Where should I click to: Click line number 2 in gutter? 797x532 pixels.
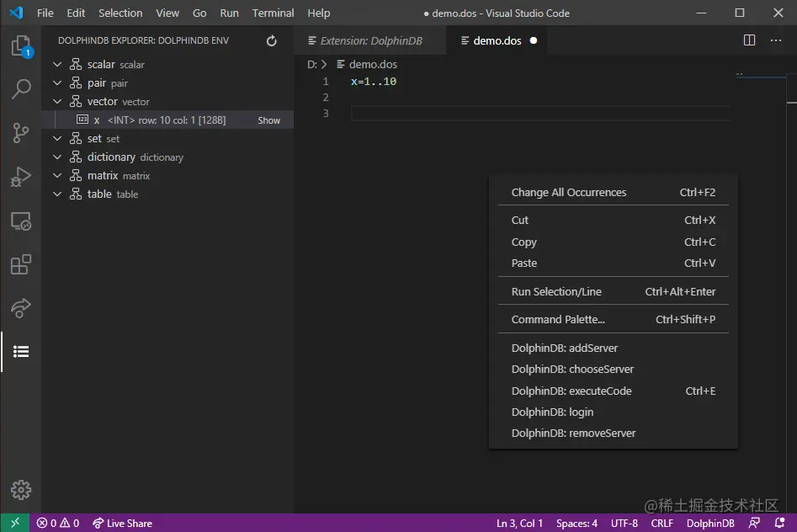[x=326, y=97]
